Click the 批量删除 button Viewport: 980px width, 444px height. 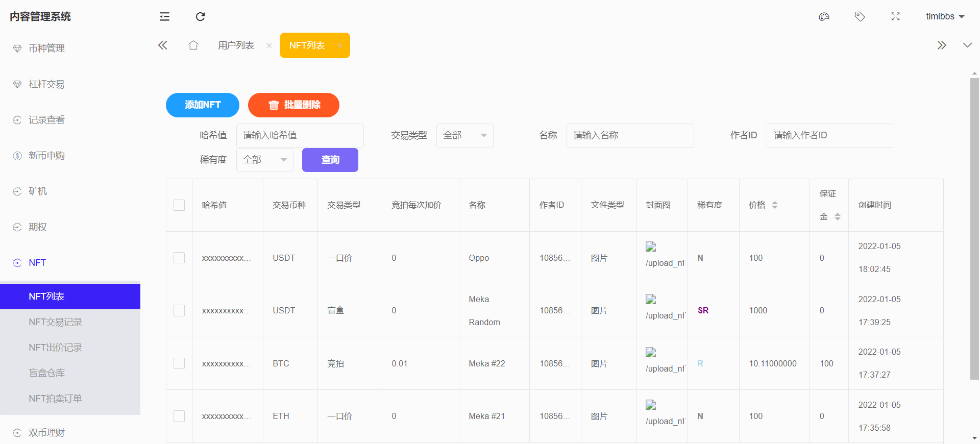tap(293, 105)
